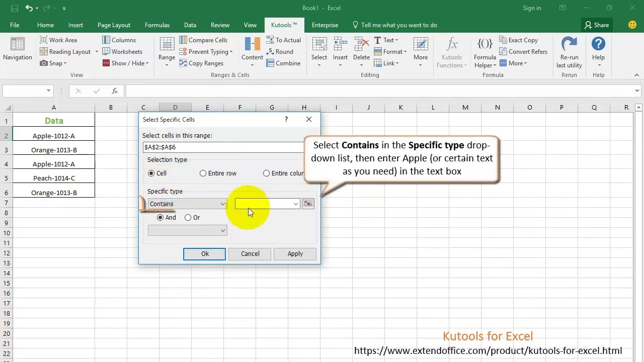Switch to the Home tab
Viewport: 644px width, 362px height.
pos(45,25)
